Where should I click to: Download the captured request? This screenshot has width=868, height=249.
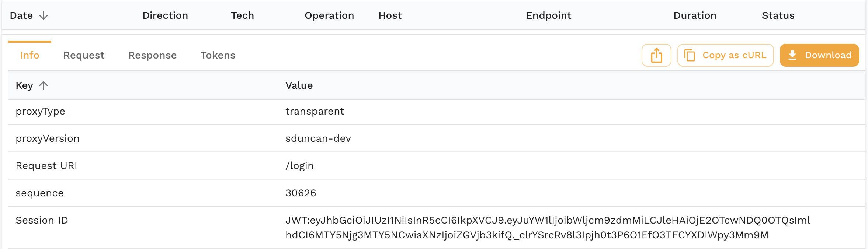pyautogui.click(x=819, y=55)
